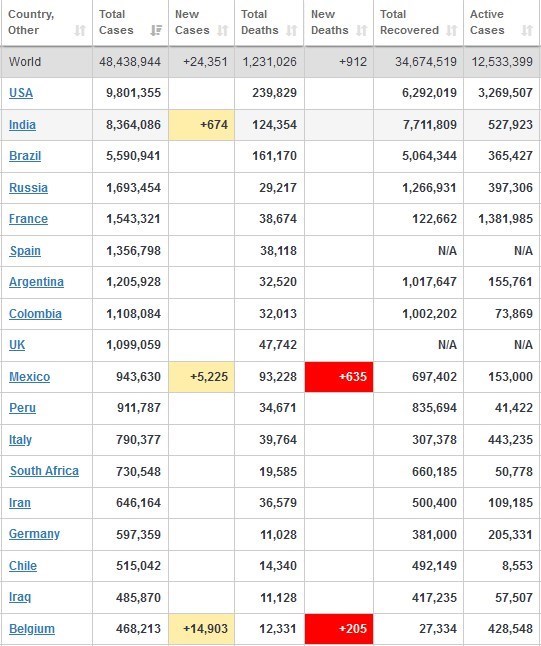This screenshot has height=646, width=541.
Task: Click South Africa link
Action: pyautogui.click(x=44, y=471)
